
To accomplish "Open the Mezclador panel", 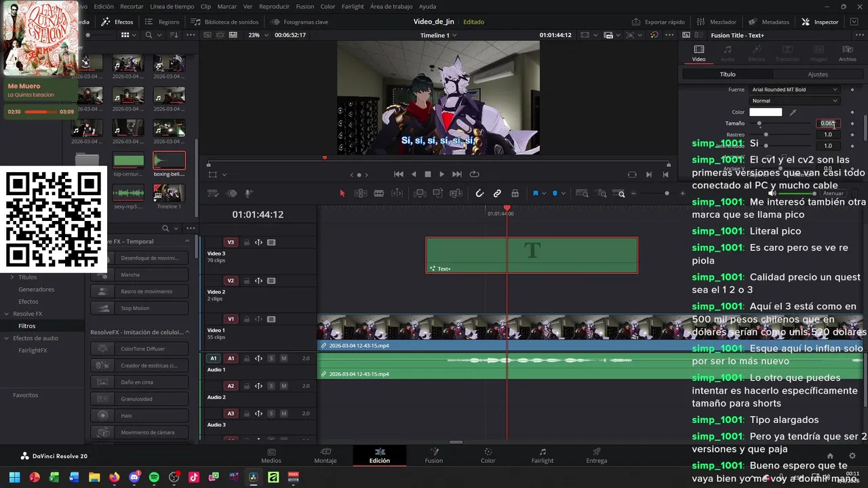I will 717,22.
